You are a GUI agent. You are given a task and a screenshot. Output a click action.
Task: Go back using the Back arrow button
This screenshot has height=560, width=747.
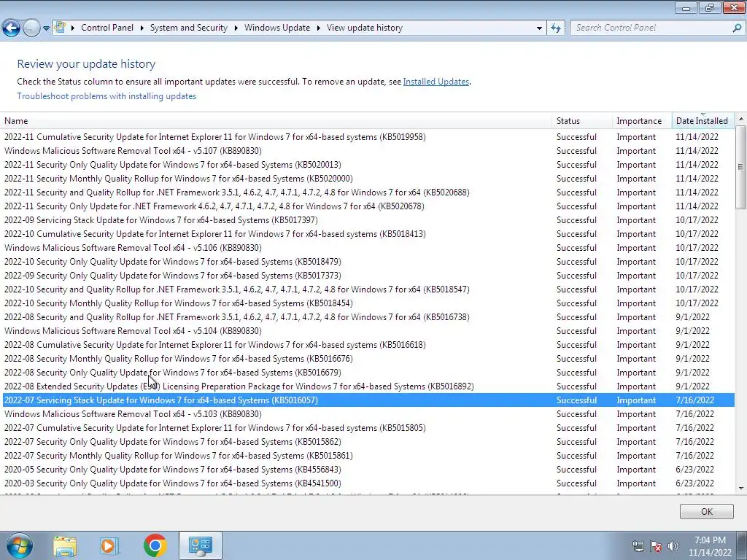pyautogui.click(x=12, y=28)
